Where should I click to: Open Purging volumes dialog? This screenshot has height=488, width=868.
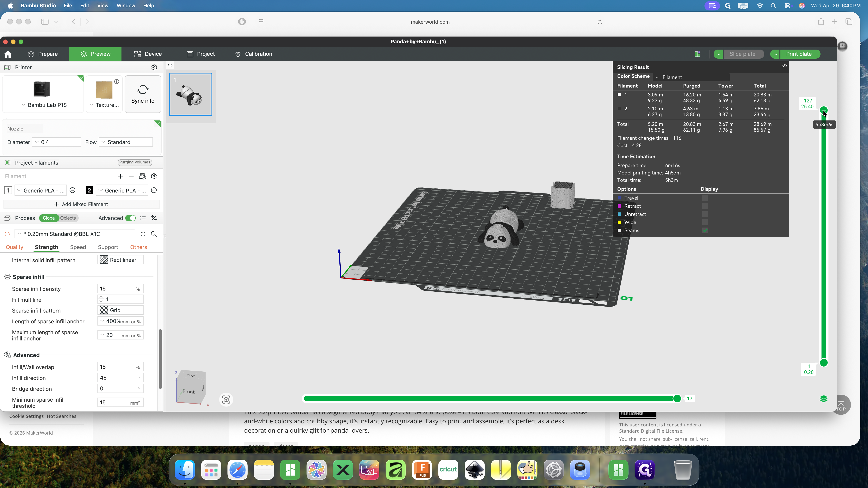(134, 162)
